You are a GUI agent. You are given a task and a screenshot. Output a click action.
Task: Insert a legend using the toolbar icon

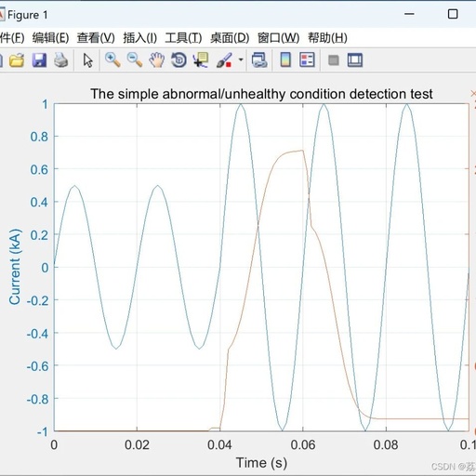307,59
